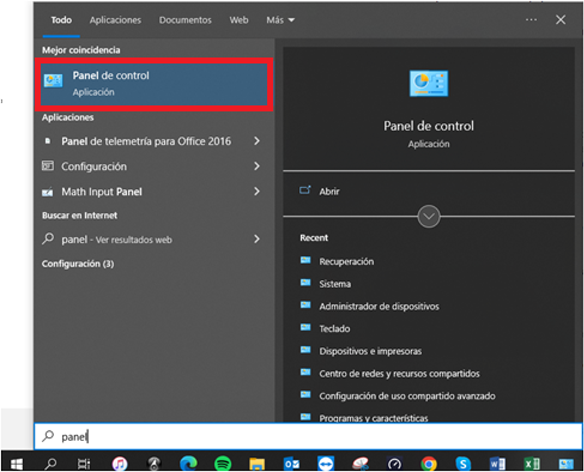Expand arrow for Panel de telemetría result
Screen dimensions: 584x472
click(257, 141)
